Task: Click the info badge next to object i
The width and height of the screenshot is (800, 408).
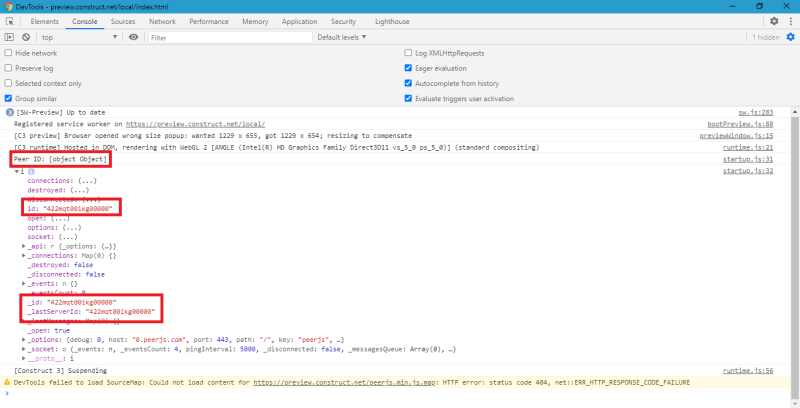Action: pos(30,171)
